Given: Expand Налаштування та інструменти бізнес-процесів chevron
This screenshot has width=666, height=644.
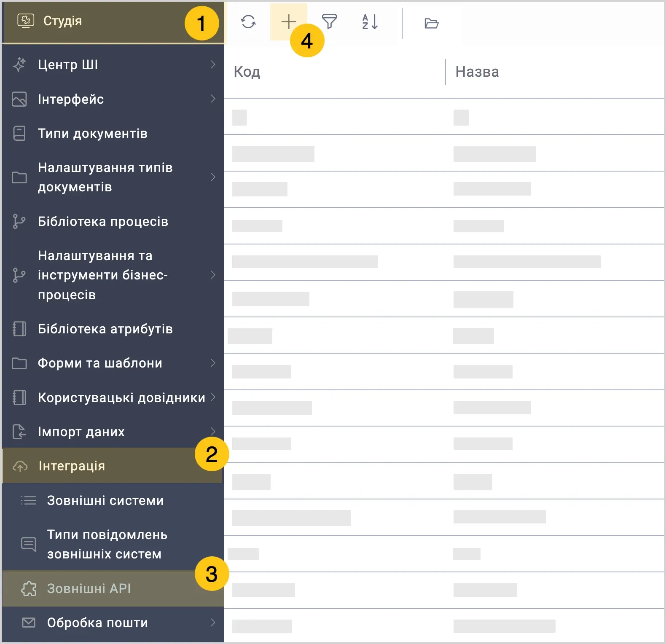Looking at the screenshot, I should tap(213, 275).
